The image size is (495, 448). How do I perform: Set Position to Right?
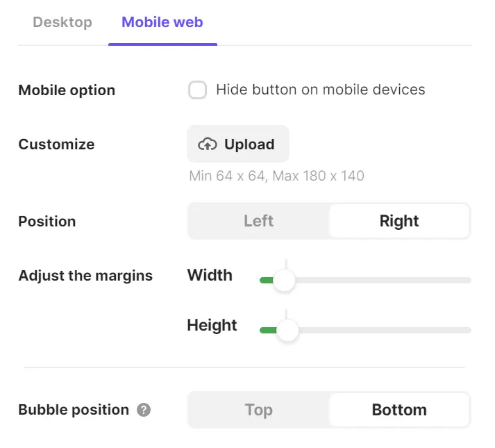tap(399, 221)
